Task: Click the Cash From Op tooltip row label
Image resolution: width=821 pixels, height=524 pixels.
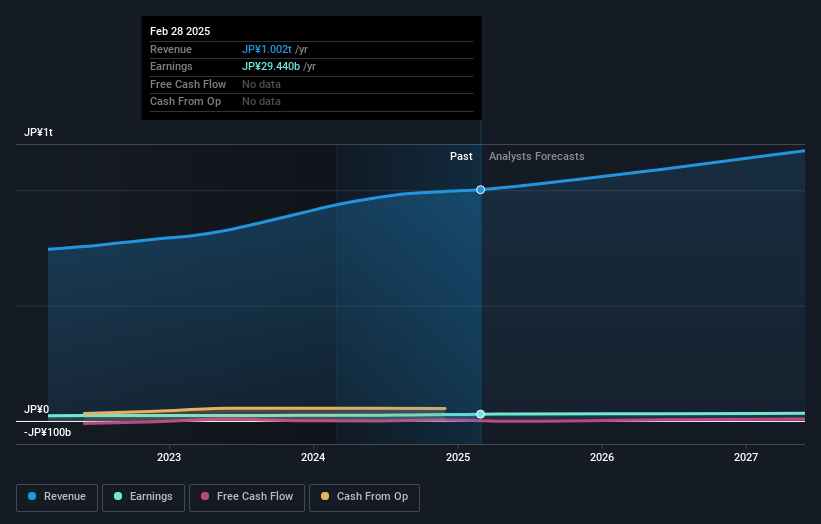Action: tap(185, 102)
